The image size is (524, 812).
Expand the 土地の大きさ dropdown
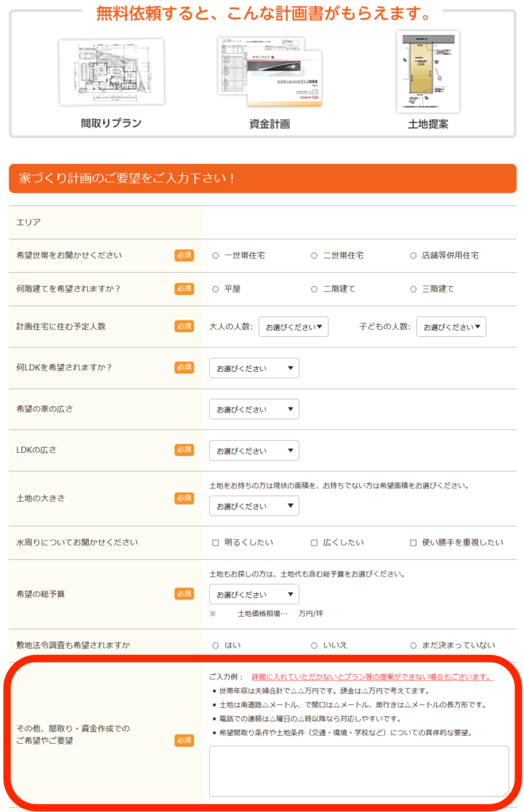pyautogui.click(x=254, y=506)
